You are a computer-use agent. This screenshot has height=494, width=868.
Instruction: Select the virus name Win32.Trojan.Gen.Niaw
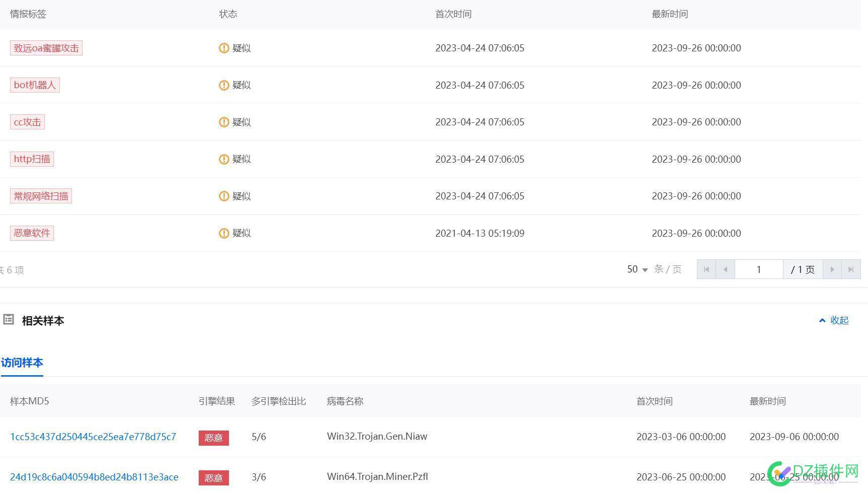coord(377,437)
